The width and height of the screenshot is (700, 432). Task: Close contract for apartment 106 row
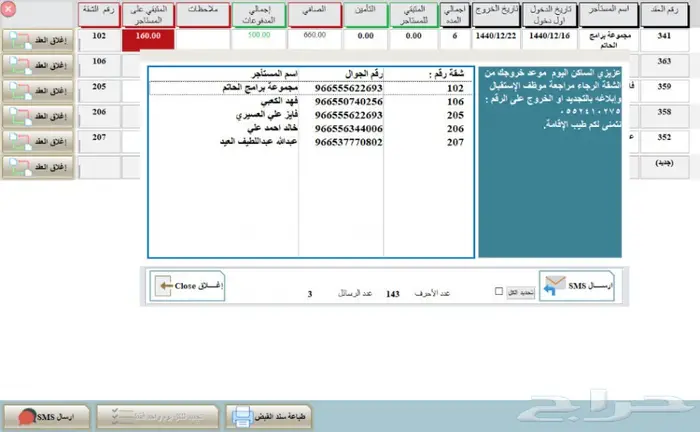38,66
